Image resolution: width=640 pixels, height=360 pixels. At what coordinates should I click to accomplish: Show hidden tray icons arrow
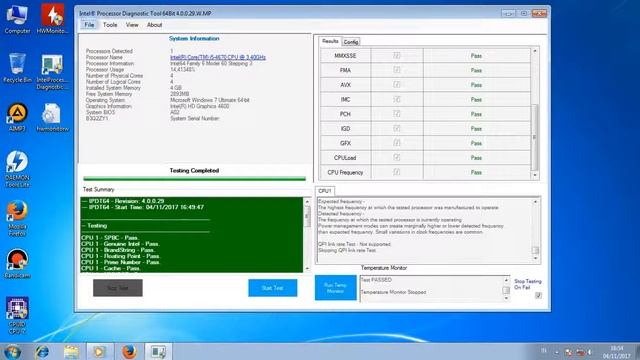click(x=557, y=352)
